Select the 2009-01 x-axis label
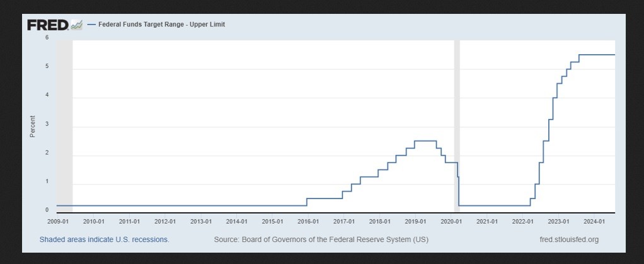The height and width of the screenshot is (264, 644). (57, 222)
